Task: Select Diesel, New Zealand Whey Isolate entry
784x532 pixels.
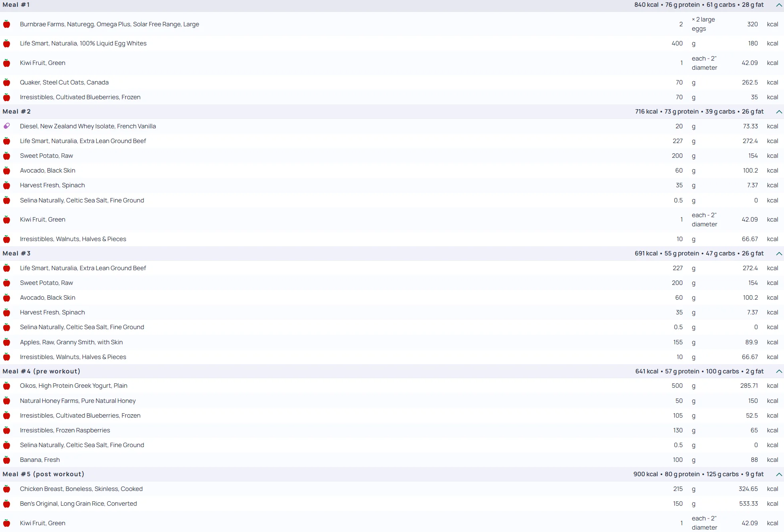Action: click(x=88, y=126)
